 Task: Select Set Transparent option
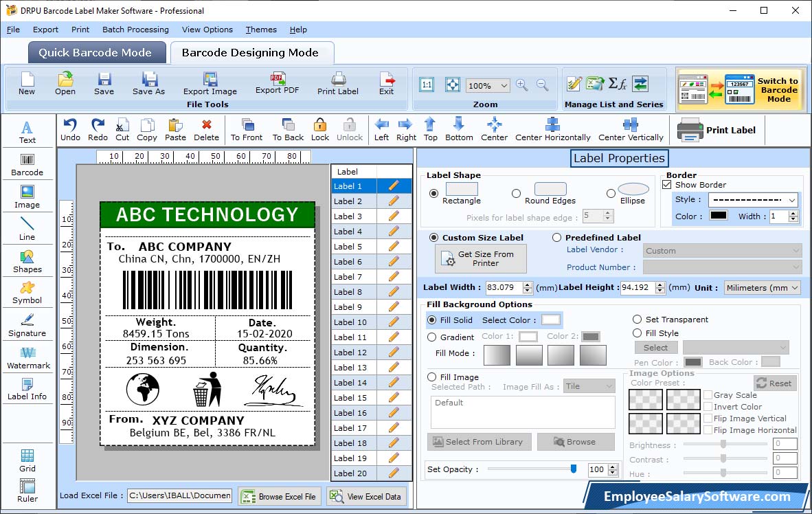pos(637,319)
